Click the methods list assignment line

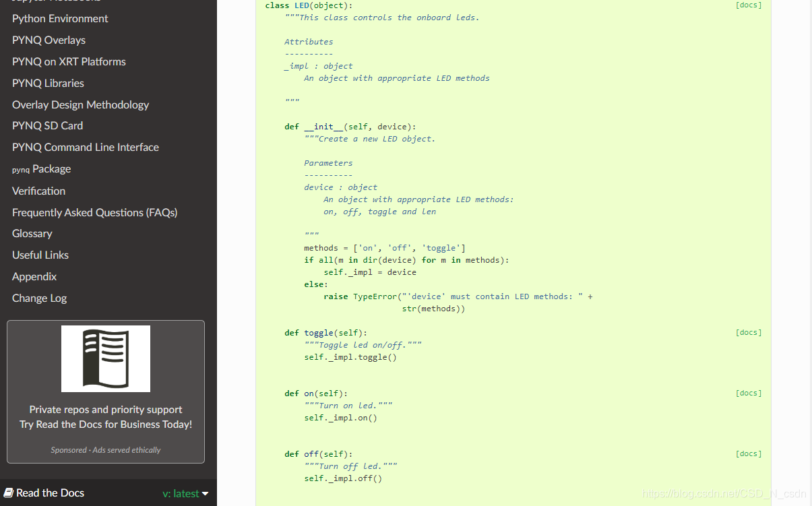tap(385, 248)
